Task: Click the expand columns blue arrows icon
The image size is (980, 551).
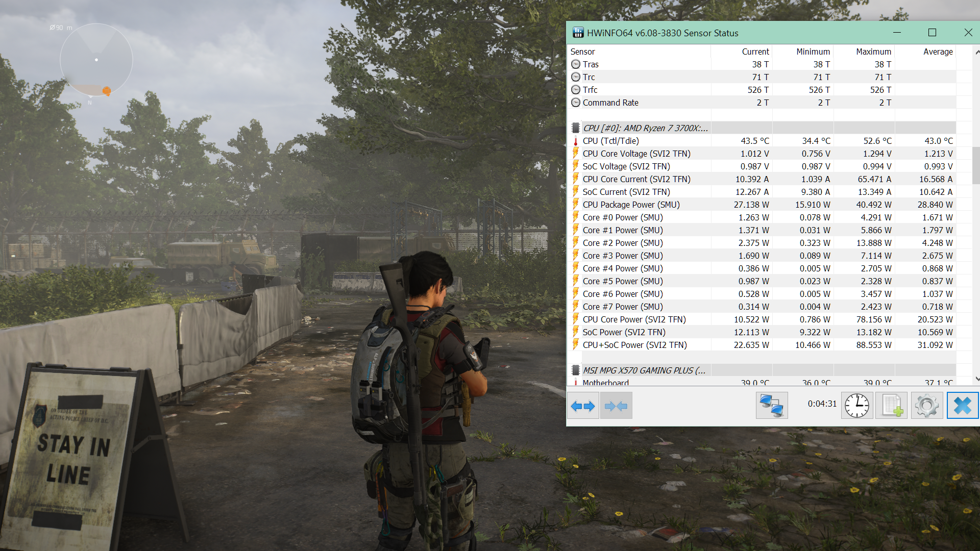Action: pyautogui.click(x=583, y=406)
